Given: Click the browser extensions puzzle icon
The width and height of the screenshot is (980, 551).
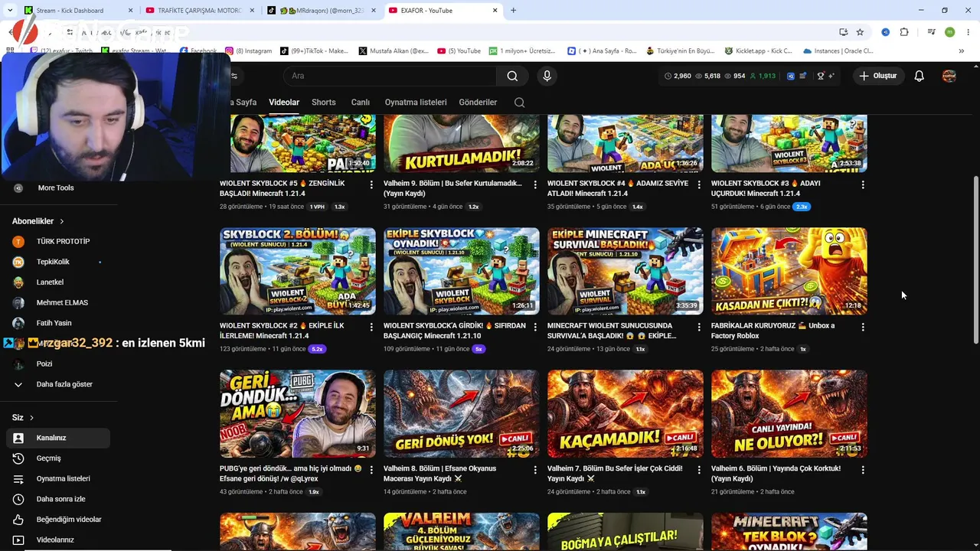Looking at the screenshot, I should pyautogui.click(x=904, y=32).
